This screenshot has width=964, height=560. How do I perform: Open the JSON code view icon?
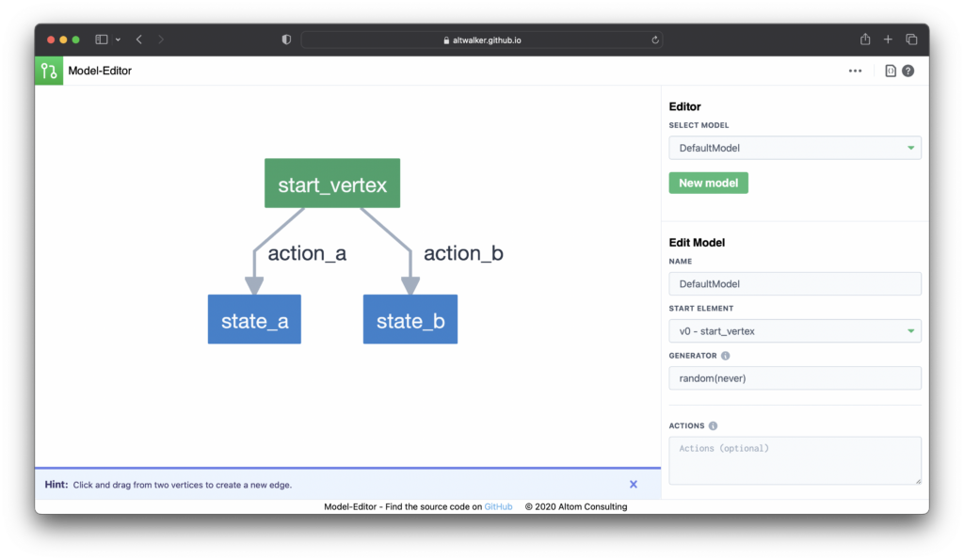[891, 71]
